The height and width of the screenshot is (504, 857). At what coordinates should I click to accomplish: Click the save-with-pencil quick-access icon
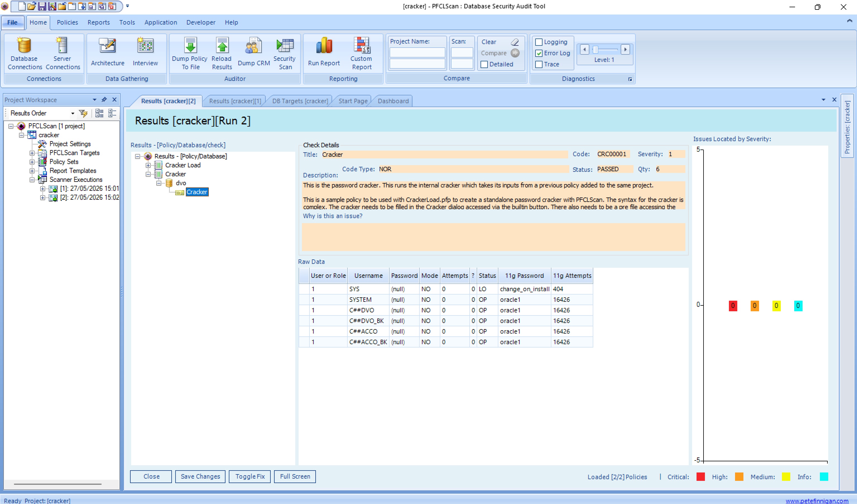[x=52, y=6]
